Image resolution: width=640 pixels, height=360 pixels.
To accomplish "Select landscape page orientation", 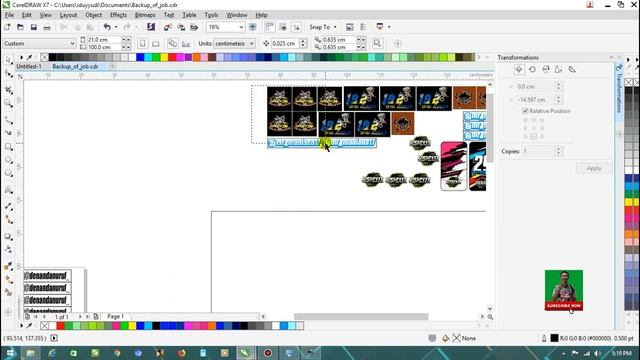I will (156, 43).
